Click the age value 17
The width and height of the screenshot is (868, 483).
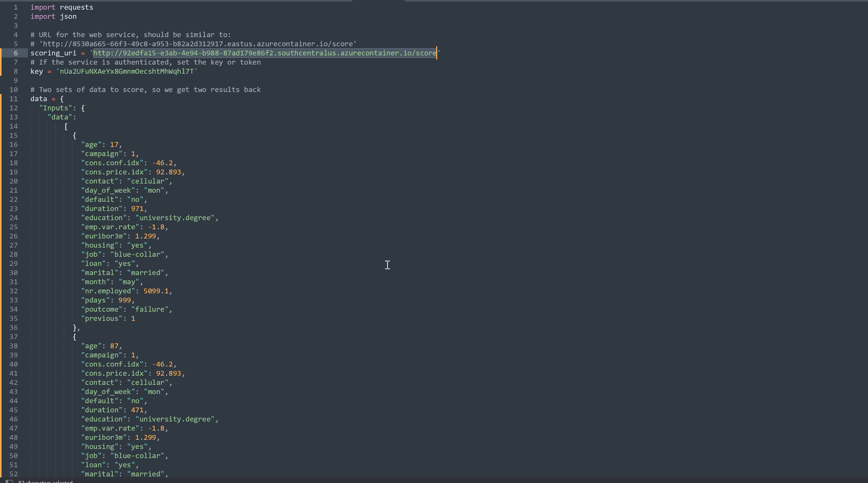tap(114, 145)
